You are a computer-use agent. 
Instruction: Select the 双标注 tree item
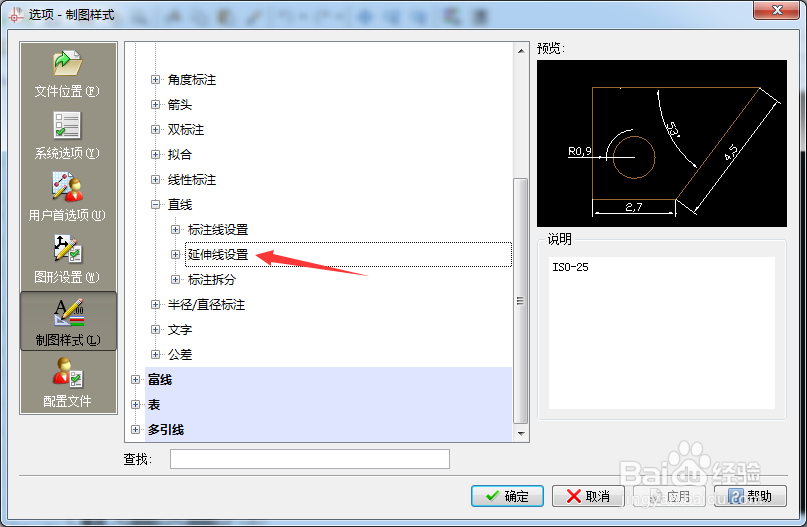(186, 130)
